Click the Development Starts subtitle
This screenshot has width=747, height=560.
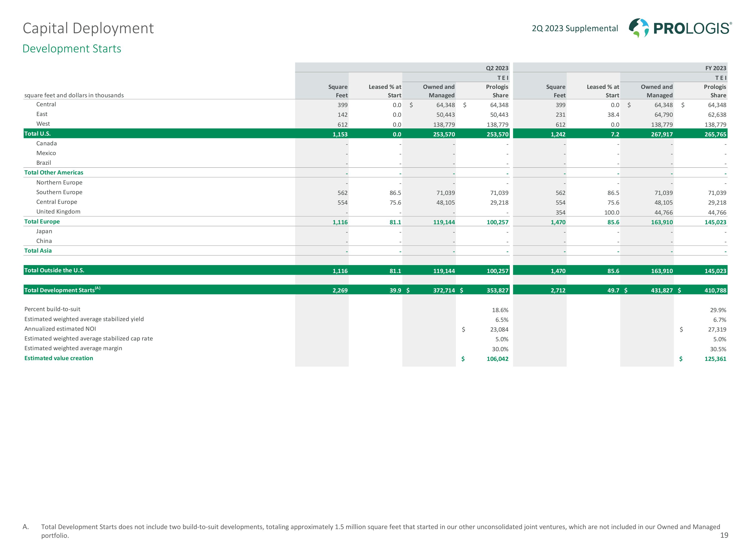pos(72,49)
